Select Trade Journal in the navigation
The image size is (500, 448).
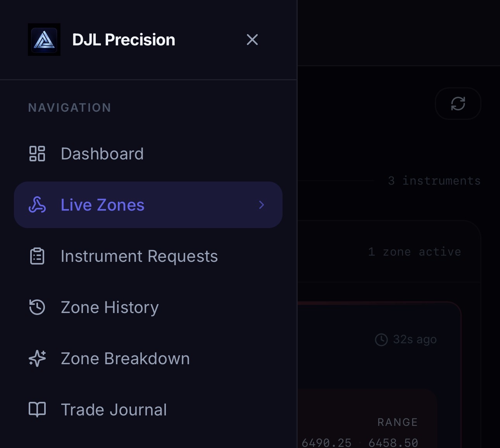click(114, 409)
